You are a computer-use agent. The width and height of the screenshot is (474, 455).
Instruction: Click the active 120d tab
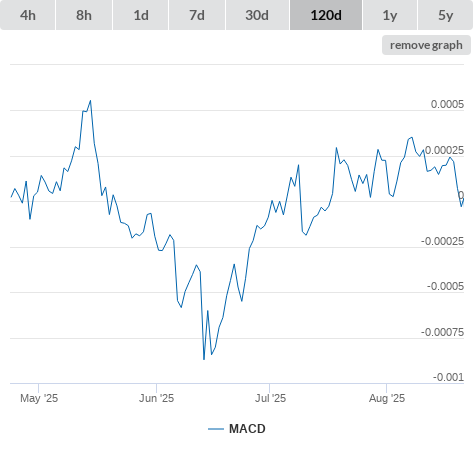point(326,15)
